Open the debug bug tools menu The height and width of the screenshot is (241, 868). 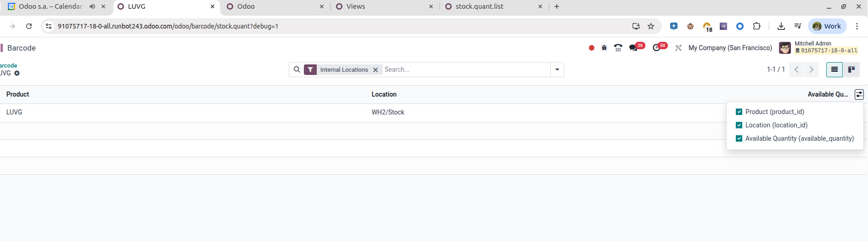point(604,48)
